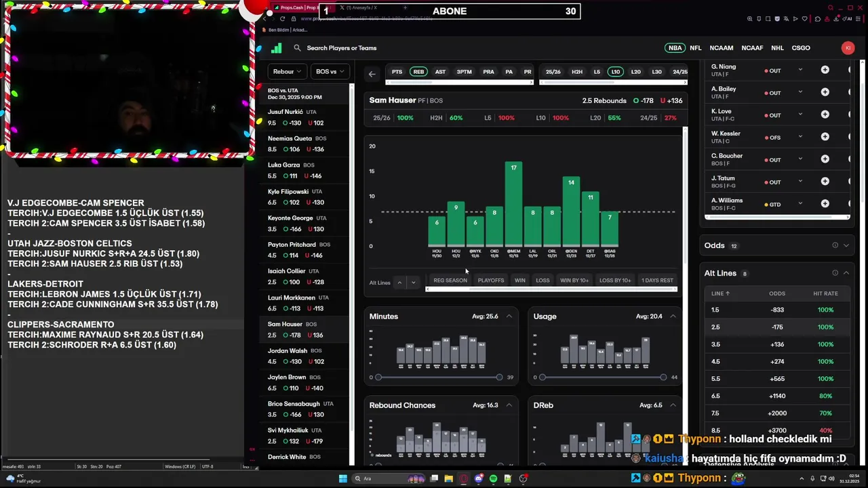Screen dimensions: 868x488
Task: Open the weather widget in taskbar
Action: pyautogui.click(x=22, y=479)
